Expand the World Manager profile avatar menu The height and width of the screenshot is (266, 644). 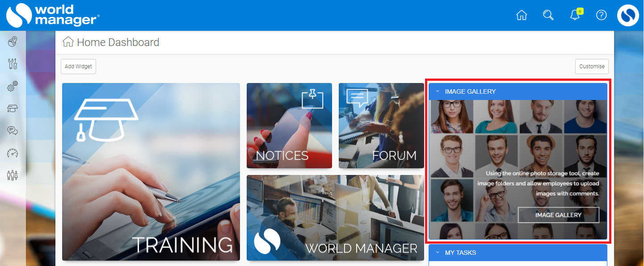point(627,15)
